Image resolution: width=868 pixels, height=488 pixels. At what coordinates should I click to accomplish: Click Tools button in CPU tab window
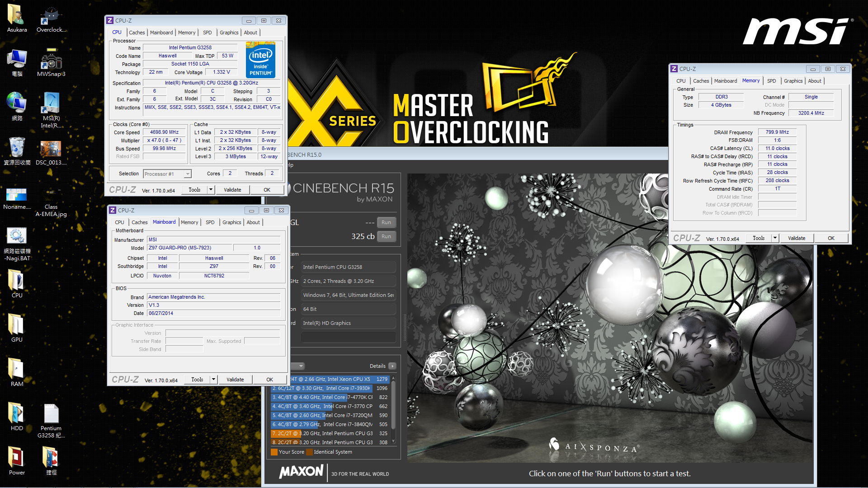coord(194,190)
